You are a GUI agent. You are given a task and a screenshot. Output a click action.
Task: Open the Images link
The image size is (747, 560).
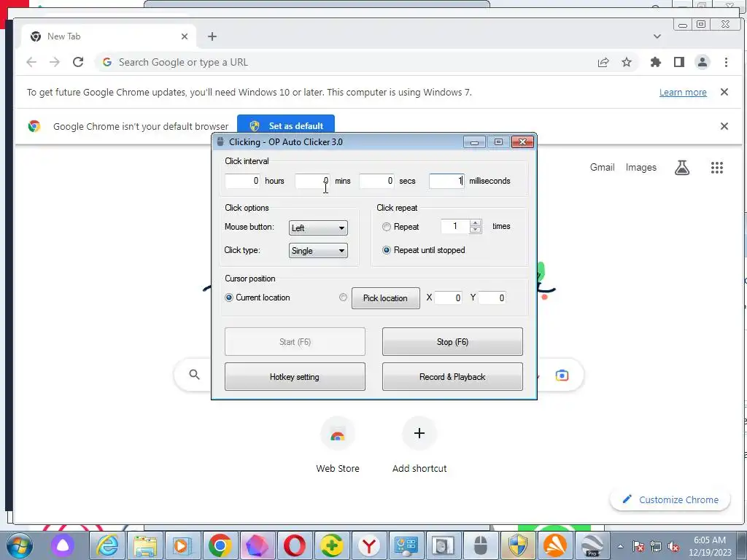[x=640, y=168]
